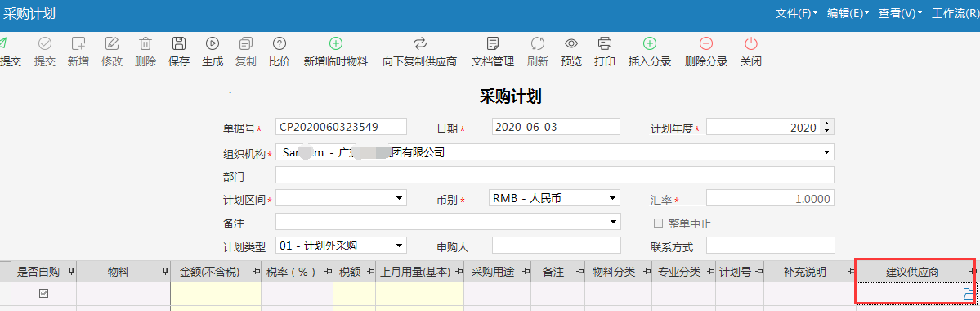Click the 联系方式 input field
The height and width of the screenshot is (311, 980).
coord(771,246)
